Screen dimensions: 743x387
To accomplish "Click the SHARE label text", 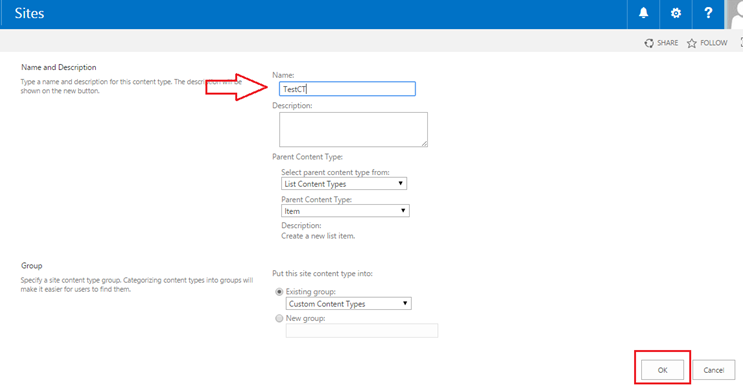I will pos(667,43).
